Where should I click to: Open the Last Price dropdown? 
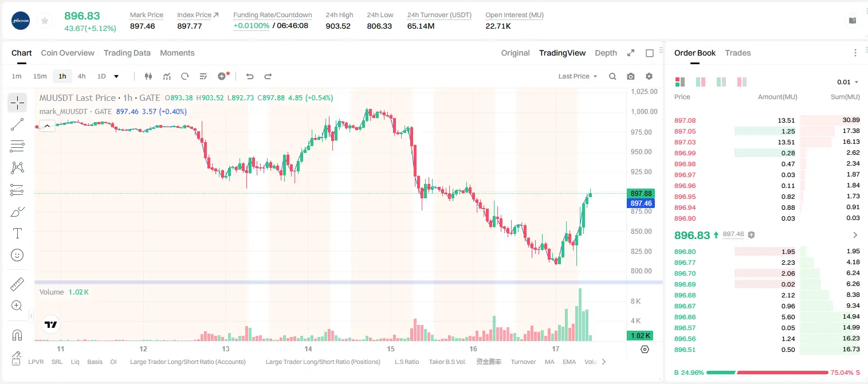578,76
